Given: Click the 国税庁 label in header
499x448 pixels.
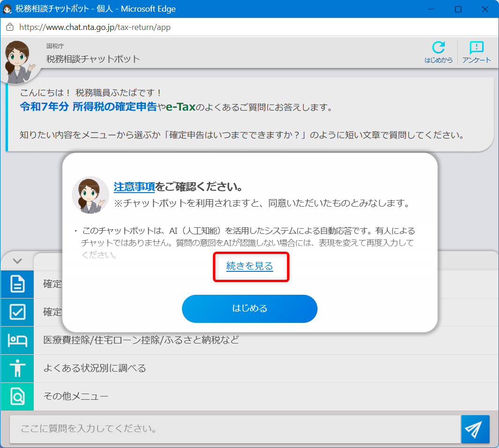Looking at the screenshot, I should (55, 46).
